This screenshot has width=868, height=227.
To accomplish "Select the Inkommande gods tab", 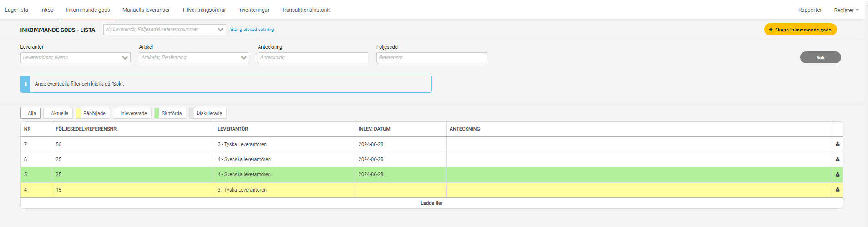I will [88, 10].
